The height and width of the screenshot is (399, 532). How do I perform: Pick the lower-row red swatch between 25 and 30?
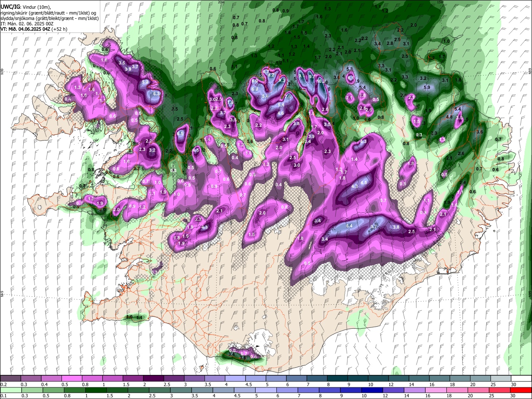[x=499, y=390]
